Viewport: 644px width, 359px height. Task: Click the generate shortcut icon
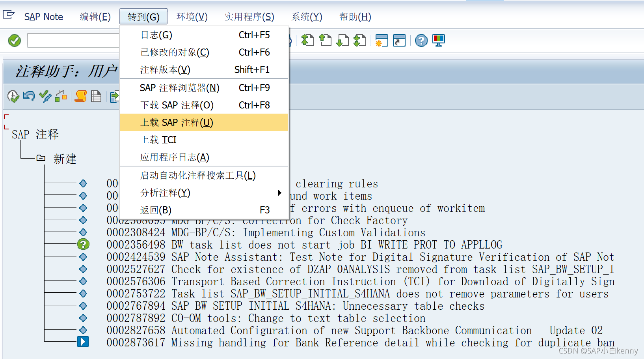pos(399,40)
